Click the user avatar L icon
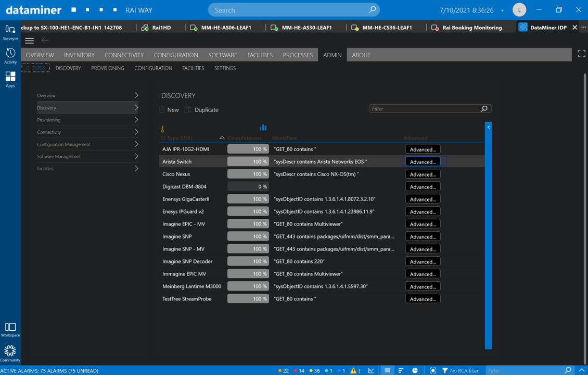Image resolution: width=588 pixels, height=375 pixels. click(x=519, y=10)
